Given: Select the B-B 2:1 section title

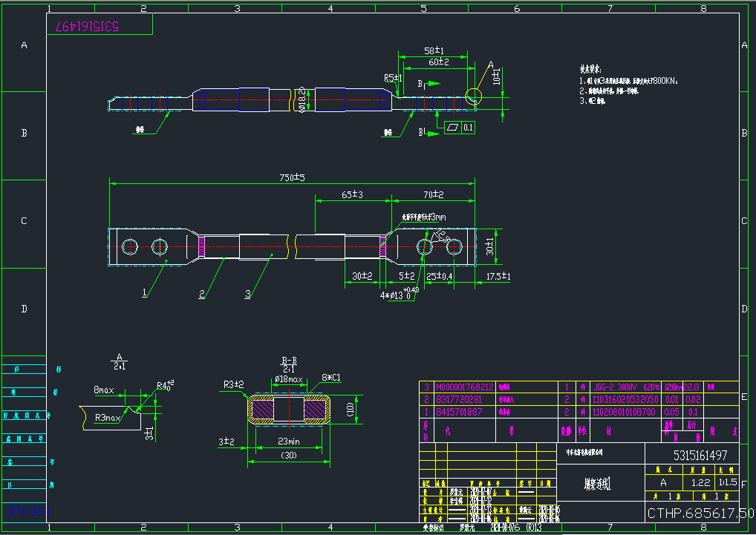Looking at the screenshot, I should [x=289, y=364].
